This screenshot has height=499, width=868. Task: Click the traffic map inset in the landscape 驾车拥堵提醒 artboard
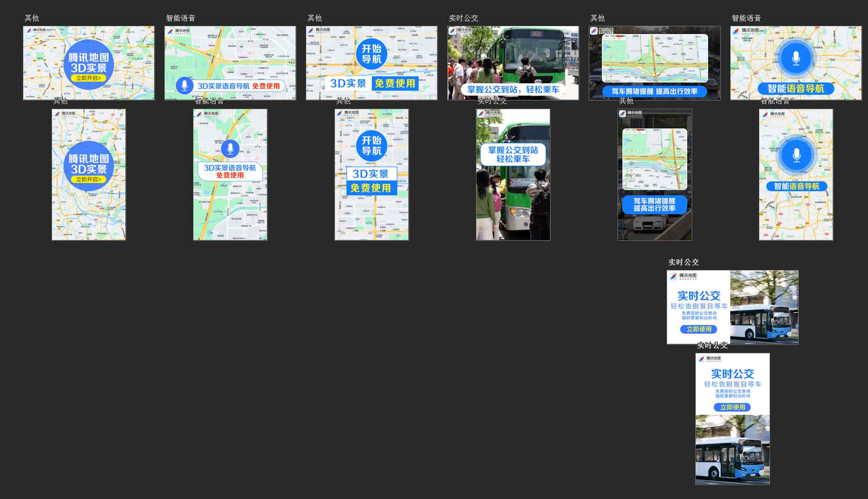(655, 58)
